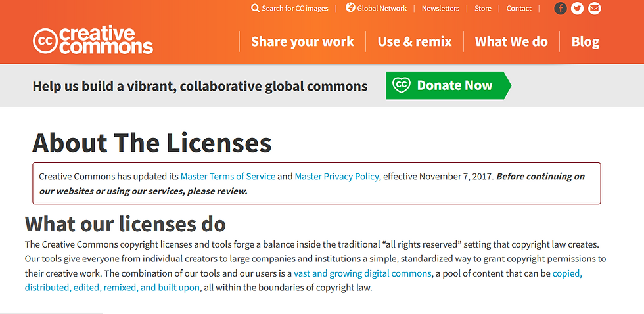644x314 pixels.
Task: Click the Global Network globe icon
Action: 350,7
